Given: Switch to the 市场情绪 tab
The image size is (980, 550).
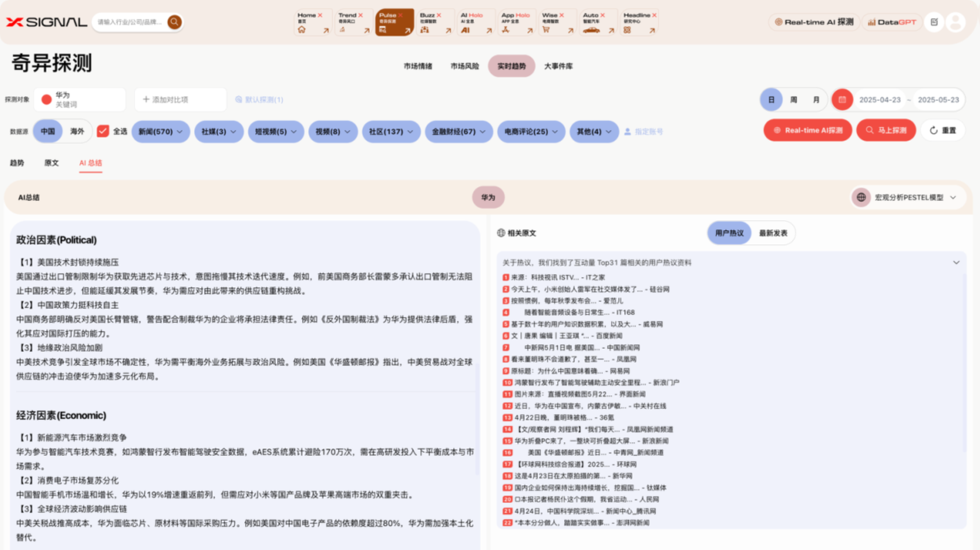Looking at the screenshot, I should 418,67.
